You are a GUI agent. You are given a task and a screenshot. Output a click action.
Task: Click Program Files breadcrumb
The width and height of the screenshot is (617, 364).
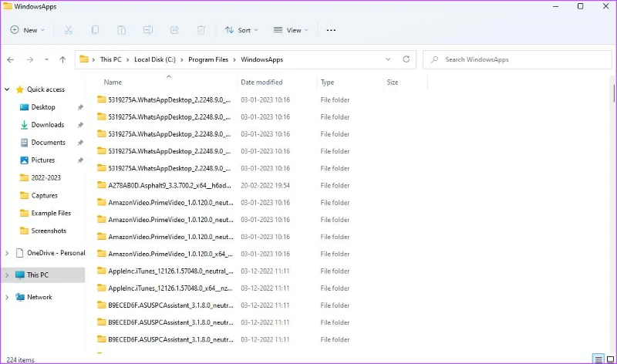(x=208, y=60)
